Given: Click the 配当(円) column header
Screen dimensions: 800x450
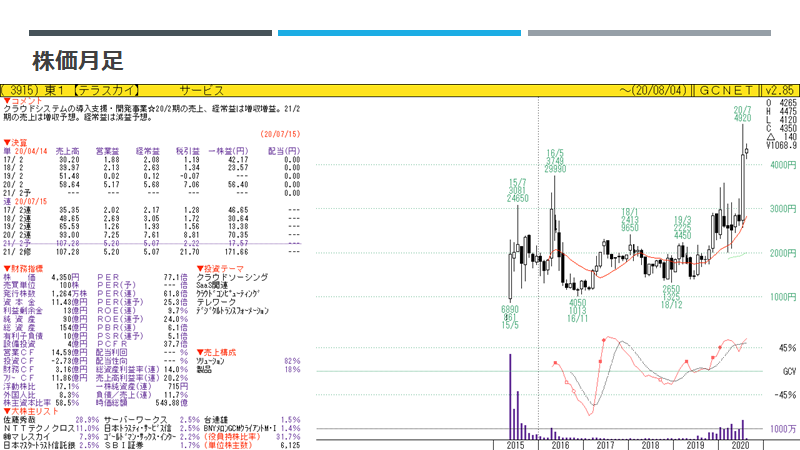Looking at the screenshot, I should pos(284,151).
